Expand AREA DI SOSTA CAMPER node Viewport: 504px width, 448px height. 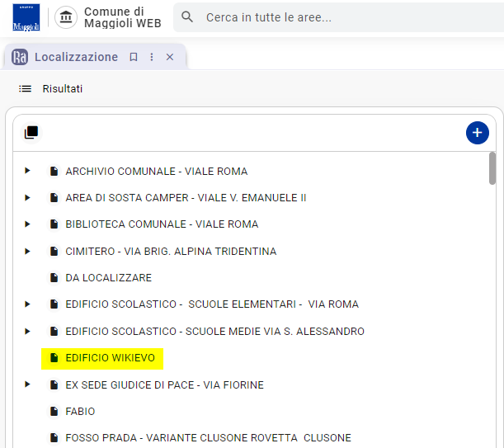pyautogui.click(x=27, y=197)
